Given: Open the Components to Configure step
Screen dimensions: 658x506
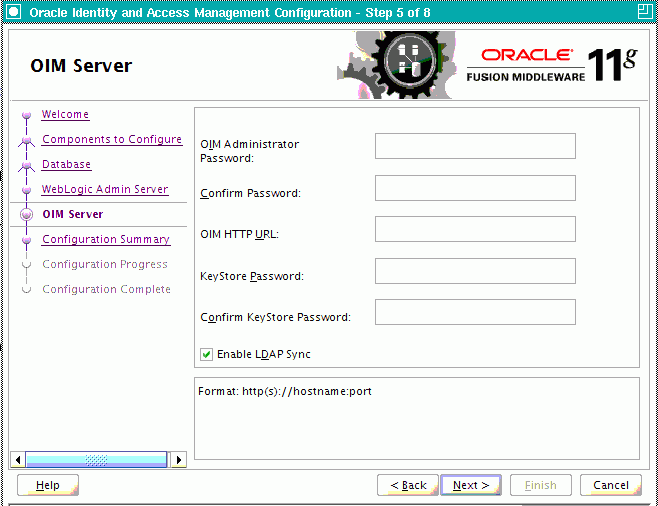Looking at the screenshot, I should point(112,139).
